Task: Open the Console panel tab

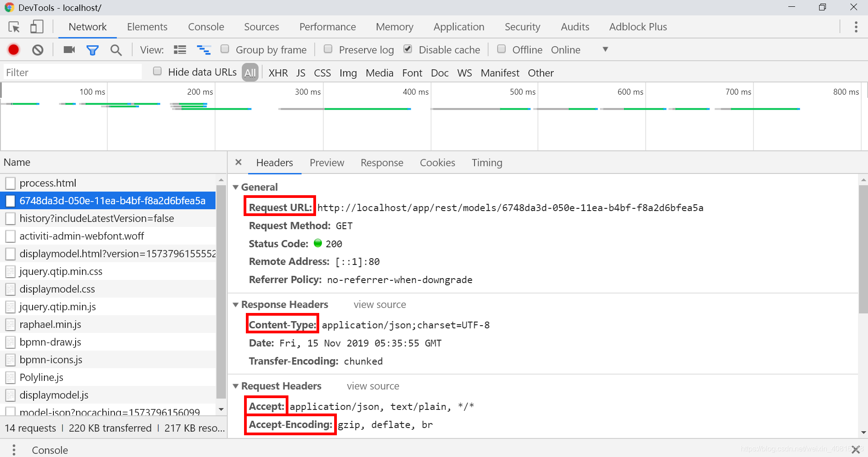Action: coord(206,27)
